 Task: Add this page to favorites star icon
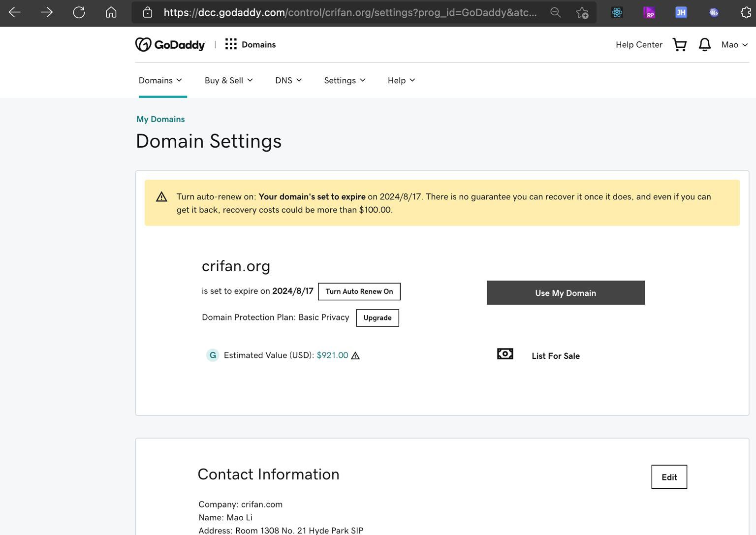click(582, 13)
